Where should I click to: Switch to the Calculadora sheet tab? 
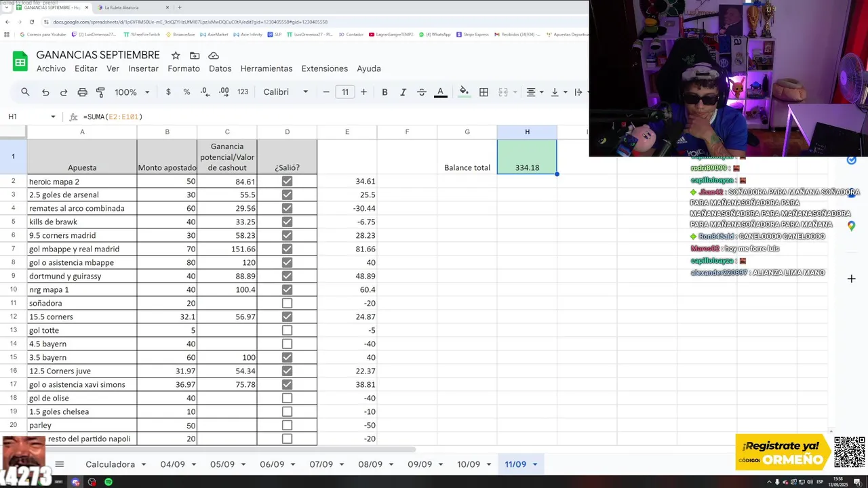[x=110, y=464]
